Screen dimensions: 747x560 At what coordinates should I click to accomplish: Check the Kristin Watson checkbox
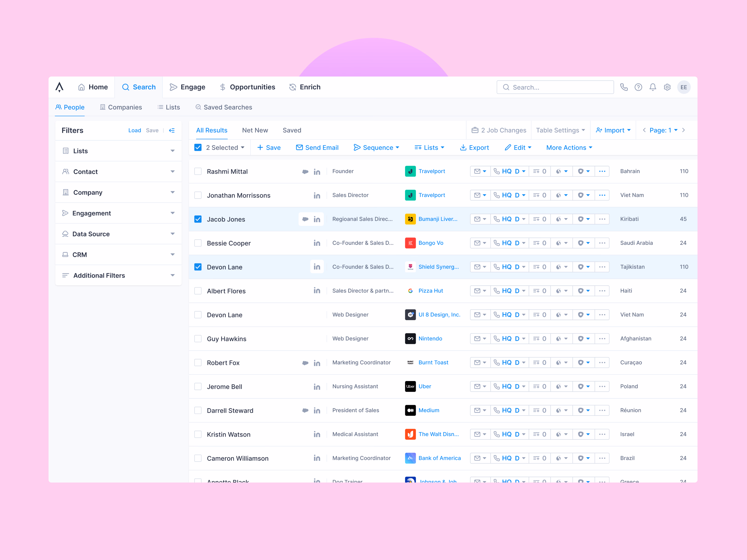[198, 434]
